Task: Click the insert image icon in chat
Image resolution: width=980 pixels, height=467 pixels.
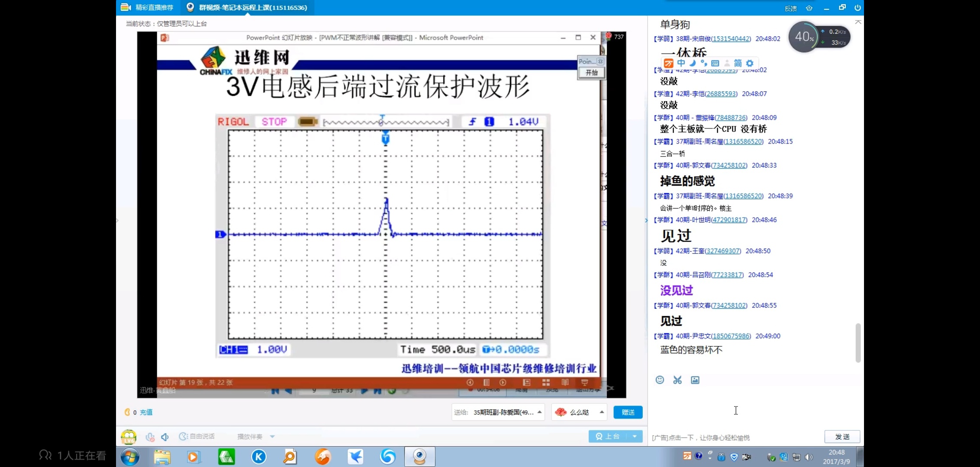Action: (x=695, y=380)
